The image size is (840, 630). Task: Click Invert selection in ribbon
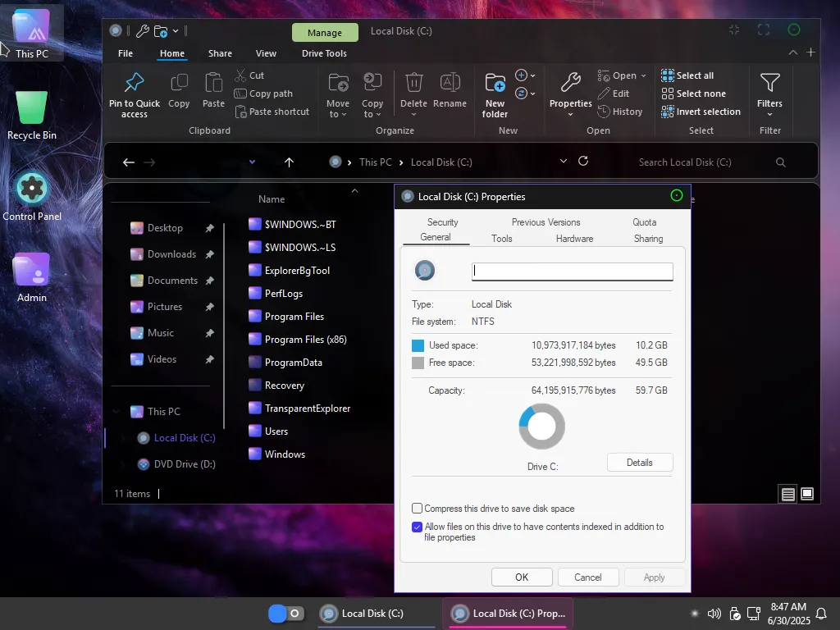701,112
